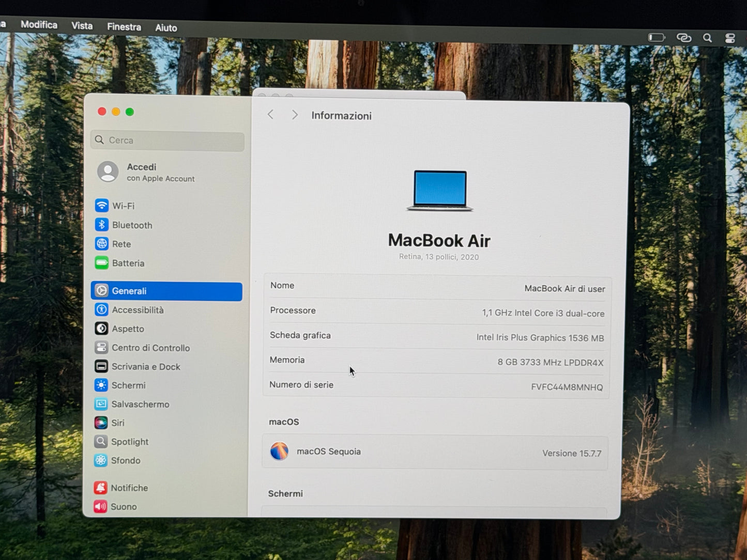The height and width of the screenshot is (560, 747).
Task: Click the computer name 'MacBook Air di user'
Action: pyautogui.click(x=565, y=288)
